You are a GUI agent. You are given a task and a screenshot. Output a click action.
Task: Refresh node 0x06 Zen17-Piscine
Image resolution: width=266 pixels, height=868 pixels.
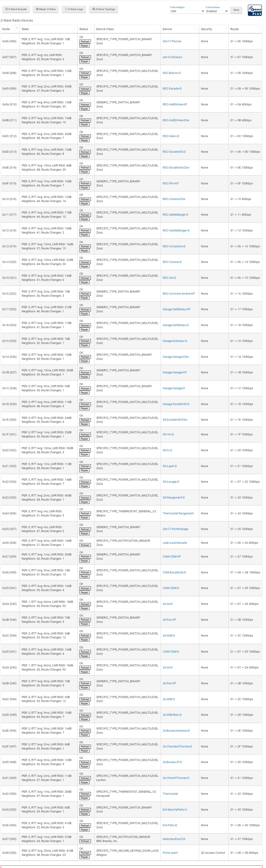[84, 41]
